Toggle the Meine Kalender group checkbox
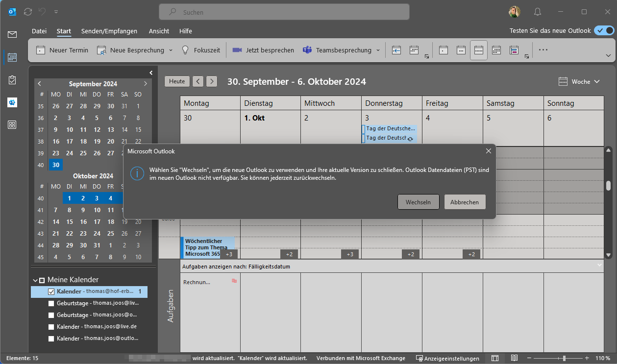The height and width of the screenshot is (364, 617). tap(42, 280)
